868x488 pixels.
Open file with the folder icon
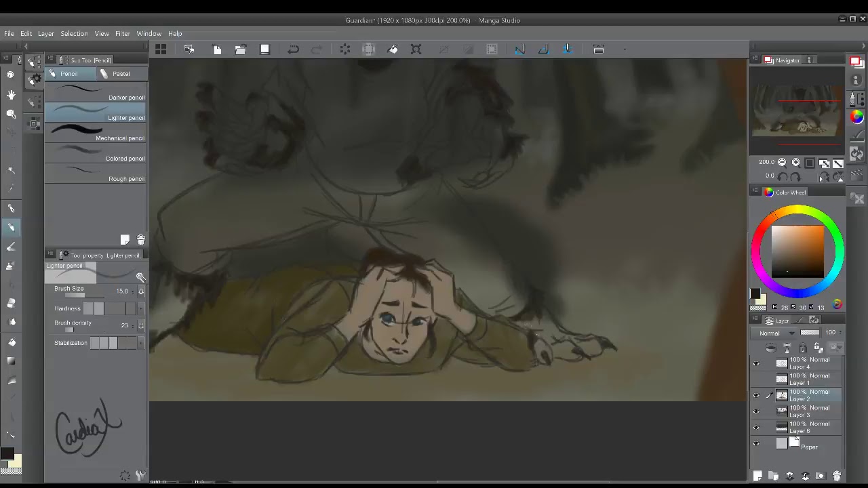click(241, 49)
